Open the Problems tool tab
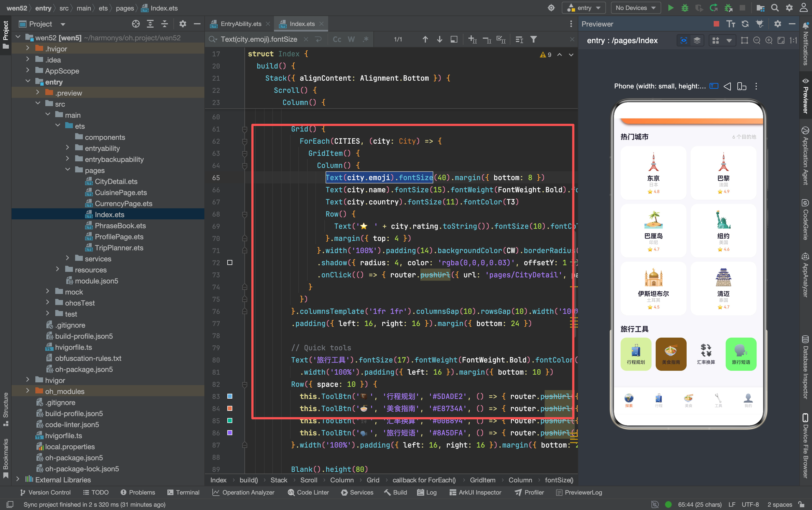Image resolution: width=812 pixels, height=510 pixels. point(138,492)
